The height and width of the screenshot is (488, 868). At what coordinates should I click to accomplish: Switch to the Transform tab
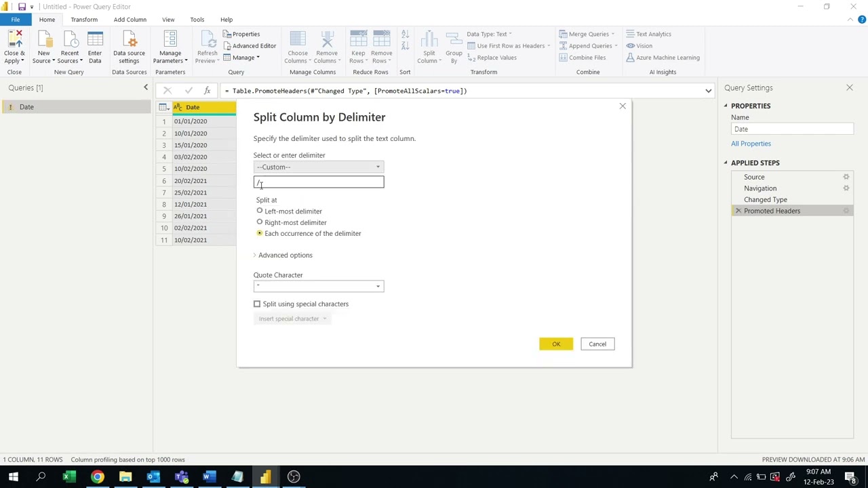[84, 20]
